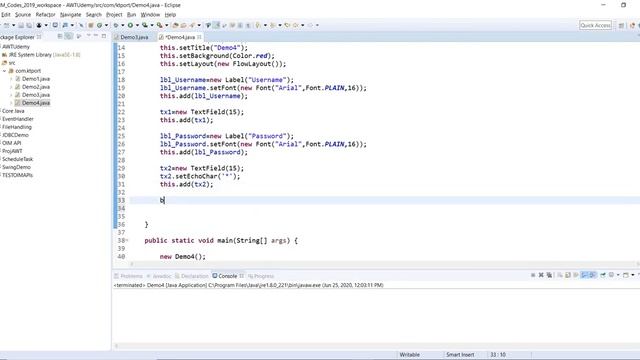Click the Back navigation arrow in toolbar
Viewport: 640px width, 360px height.
tap(296, 25)
